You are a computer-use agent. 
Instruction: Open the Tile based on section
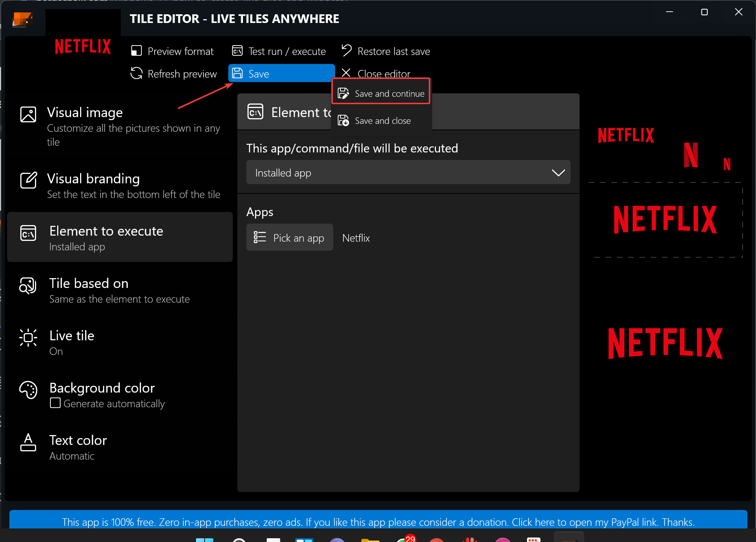coord(120,290)
